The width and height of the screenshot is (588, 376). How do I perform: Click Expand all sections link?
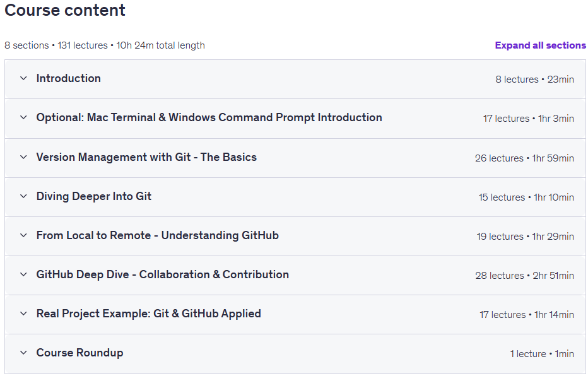541,45
